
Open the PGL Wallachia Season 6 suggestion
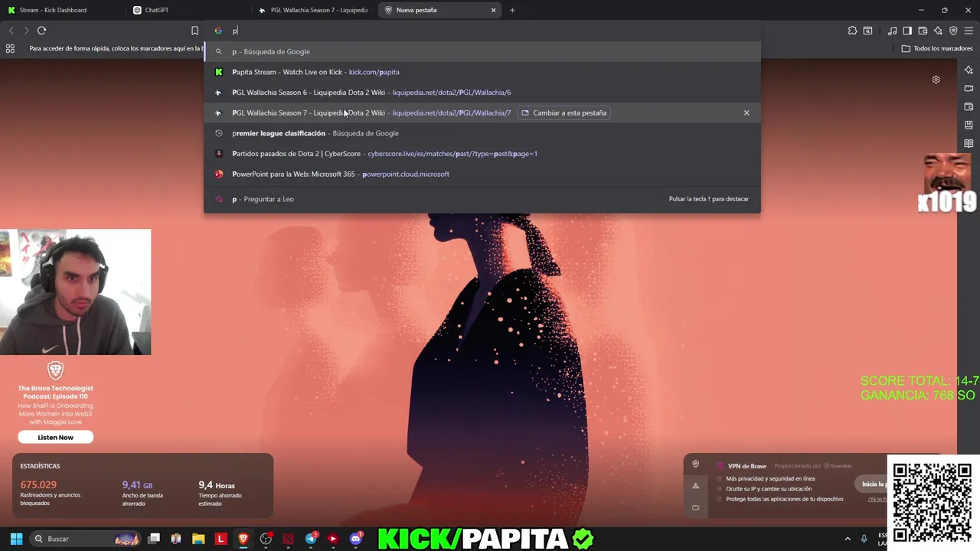482,93
